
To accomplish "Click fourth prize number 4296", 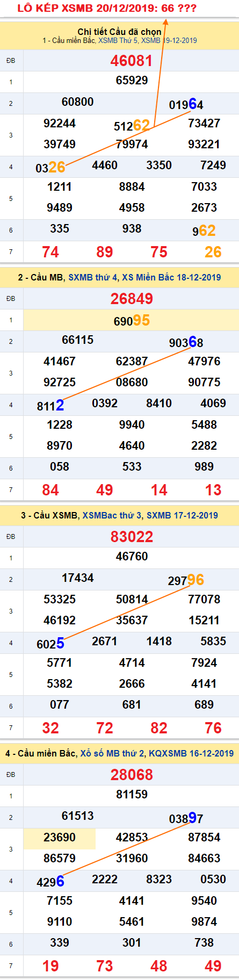I will pyautogui.click(x=50, y=882).
